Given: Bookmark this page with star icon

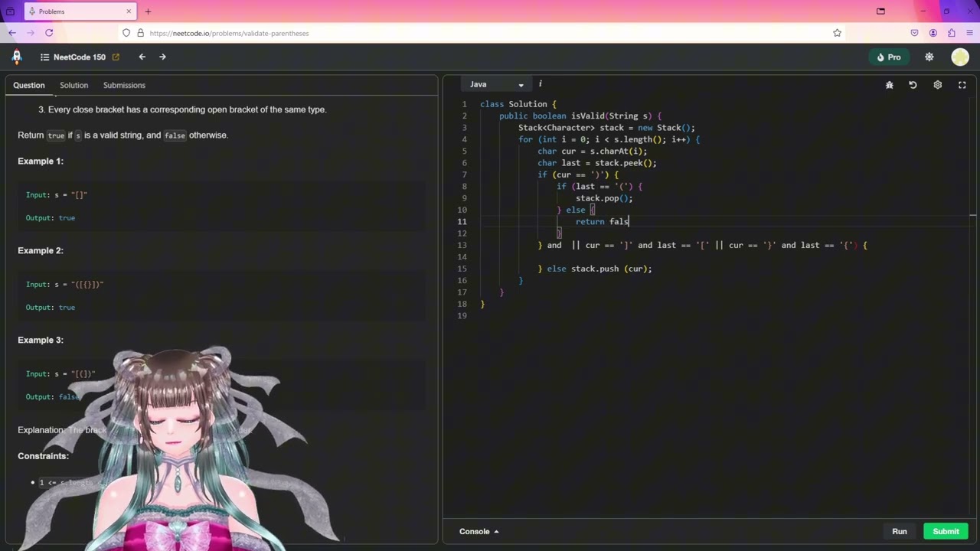Looking at the screenshot, I should (x=837, y=33).
